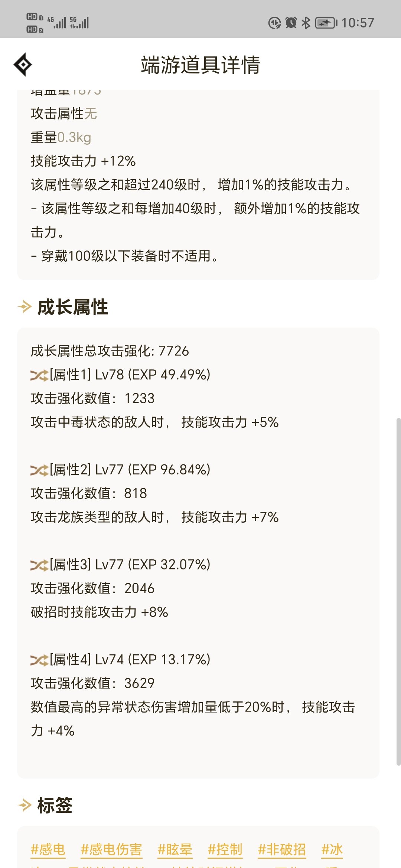
Task: Tap the Bluetooth icon in the status bar
Action: coord(306,23)
